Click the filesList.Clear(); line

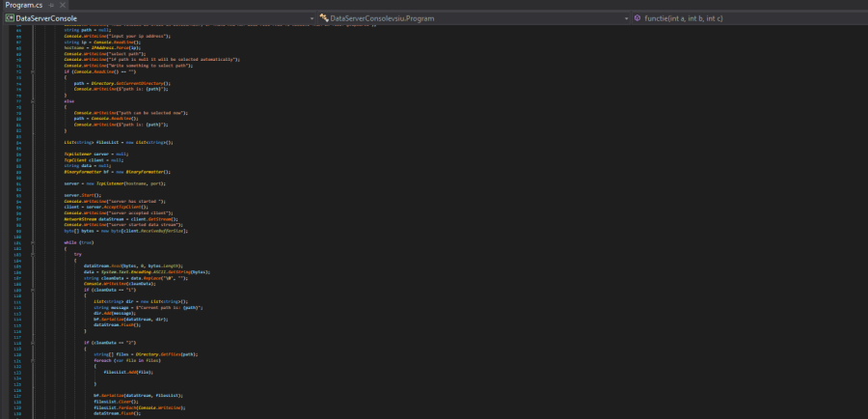[x=115, y=402]
